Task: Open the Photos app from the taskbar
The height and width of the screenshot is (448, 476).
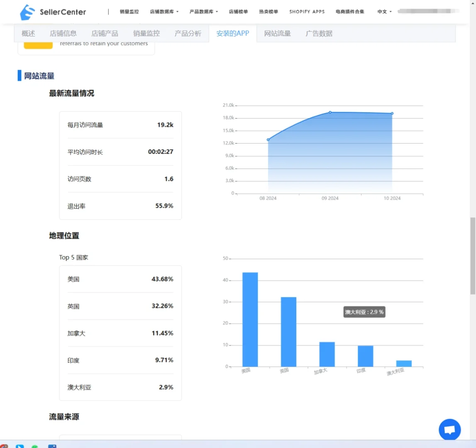Action: pos(52,446)
